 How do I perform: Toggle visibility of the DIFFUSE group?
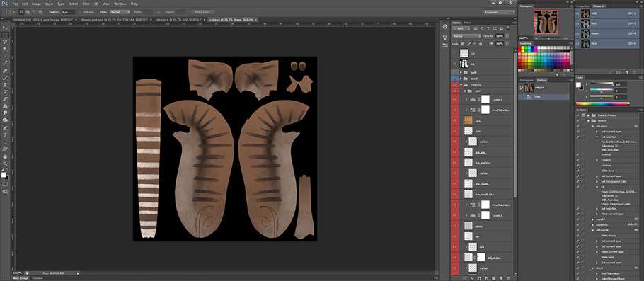tap(454, 85)
